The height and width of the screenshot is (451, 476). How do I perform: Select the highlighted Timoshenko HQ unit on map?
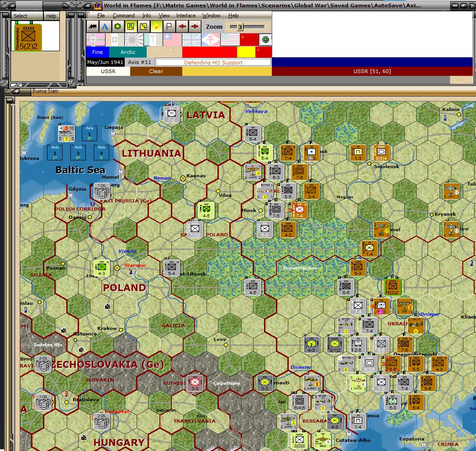click(392, 287)
